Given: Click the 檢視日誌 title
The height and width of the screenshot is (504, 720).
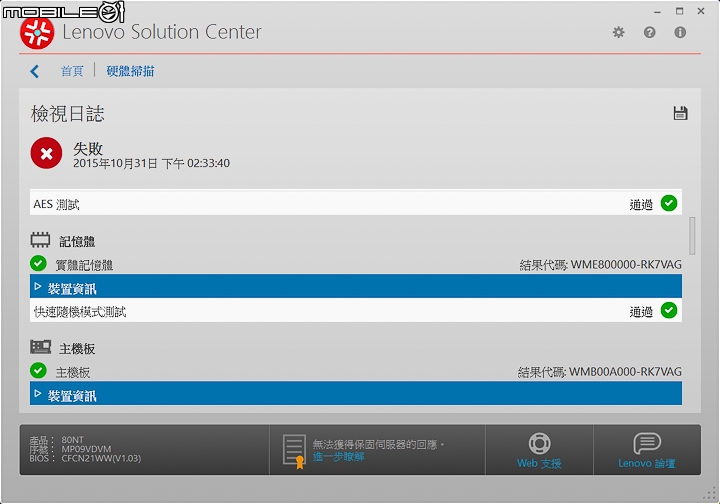Looking at the screenshot, I should tap(68, 113).
